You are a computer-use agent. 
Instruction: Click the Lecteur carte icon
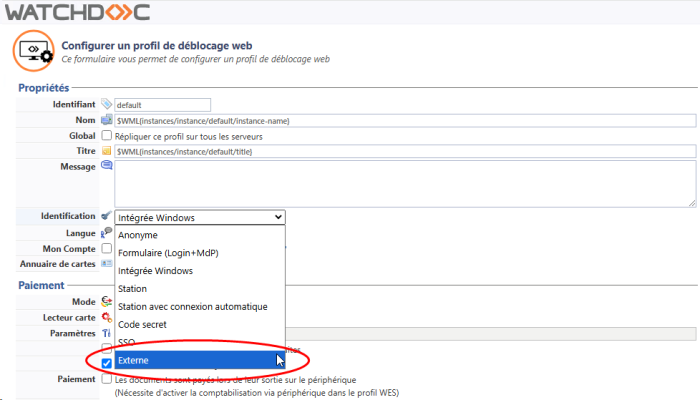[106, 317]
